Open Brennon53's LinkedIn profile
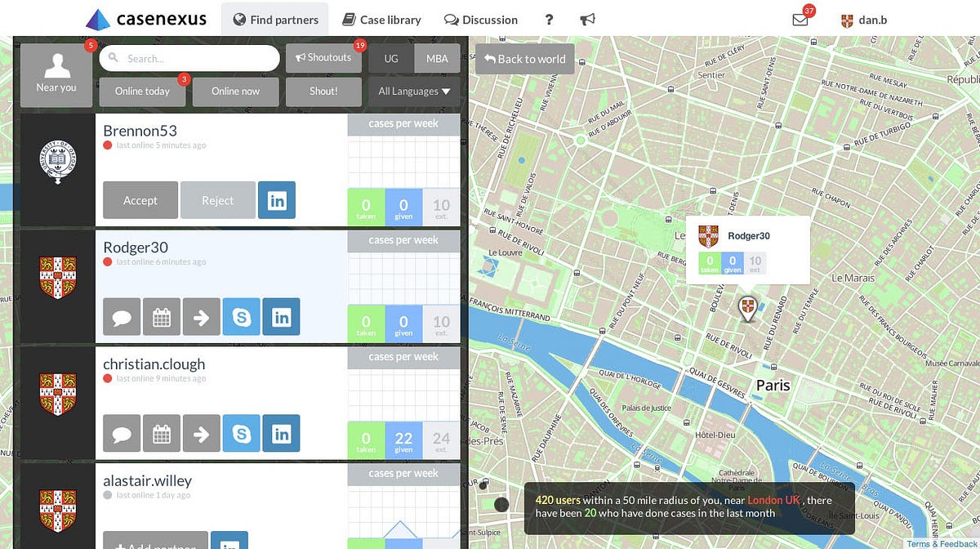The width and height of the screenshot is (980, 549). point(277,200)
